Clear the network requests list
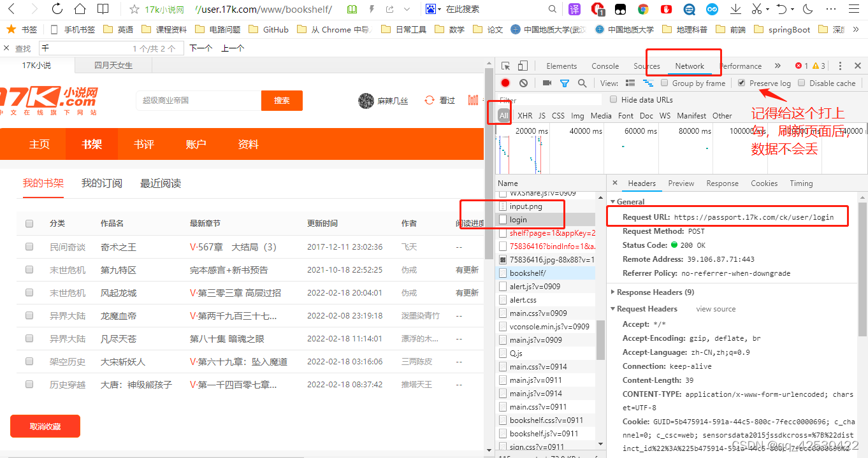The width and height of the screenshot is (868, 458). tap(523, 83)
